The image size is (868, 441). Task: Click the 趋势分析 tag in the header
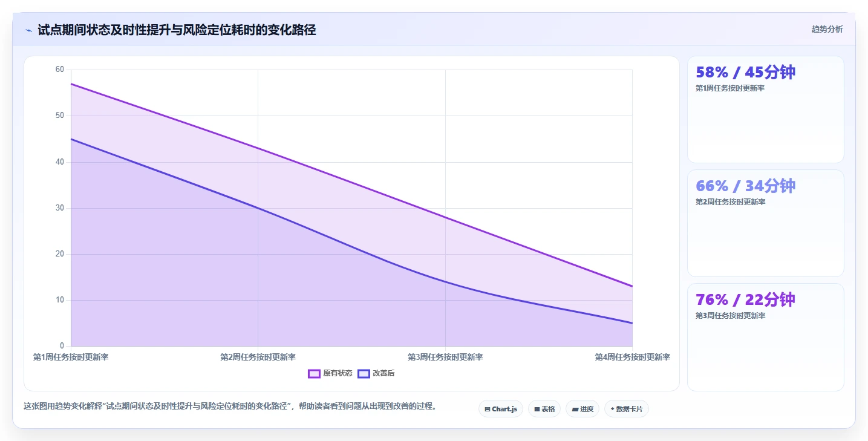827,29
